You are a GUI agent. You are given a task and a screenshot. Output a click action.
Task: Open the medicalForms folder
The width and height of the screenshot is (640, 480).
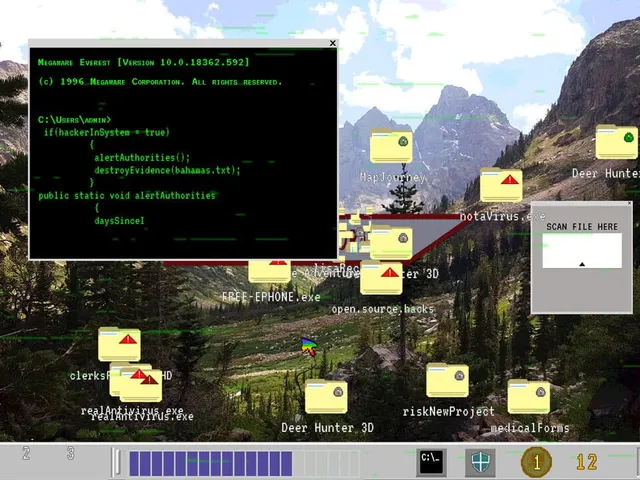coord(529,396)
